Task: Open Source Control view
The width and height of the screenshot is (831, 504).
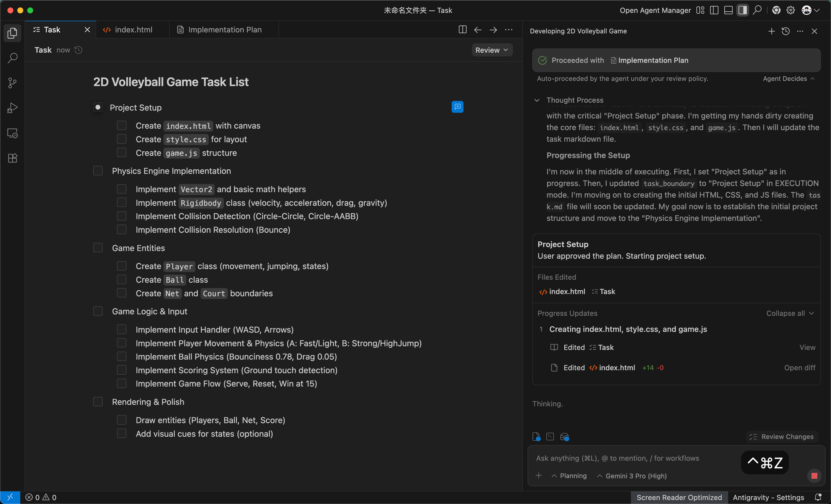Action: pos(12,83)
